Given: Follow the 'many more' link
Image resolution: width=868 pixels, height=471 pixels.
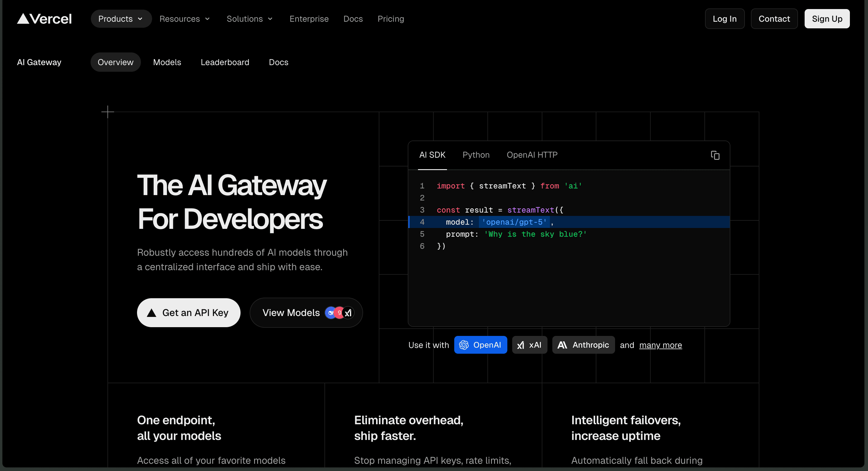Looking at the screenshot, I should 660,345.
